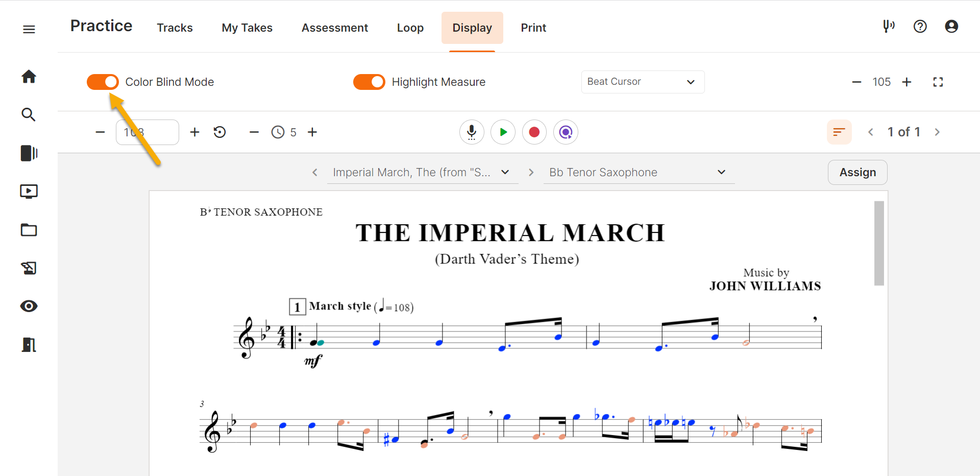Click the sheet music vertical scrollbar
Image resolution: width=980 pixels, height=476 pixels.
pos(879,243)
